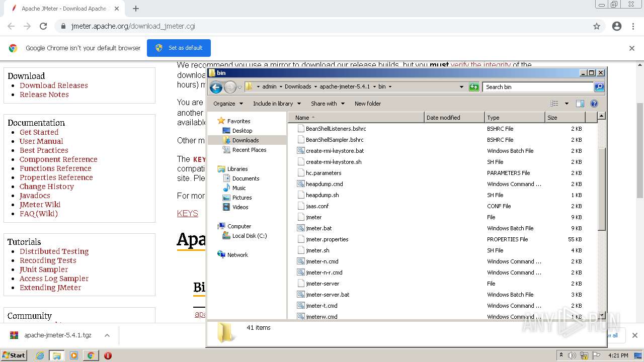Open Get Started documentation link
Screen dimensions: 644x362
[39, 132]
